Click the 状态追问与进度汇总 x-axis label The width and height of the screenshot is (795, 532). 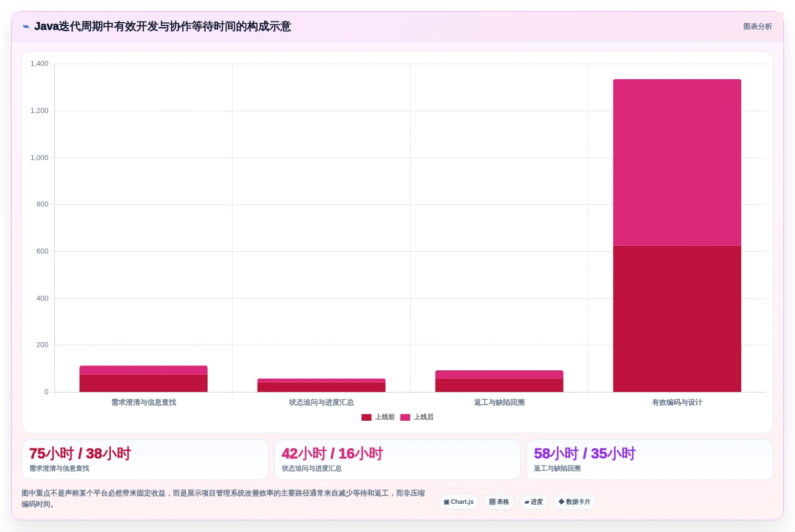321,402
